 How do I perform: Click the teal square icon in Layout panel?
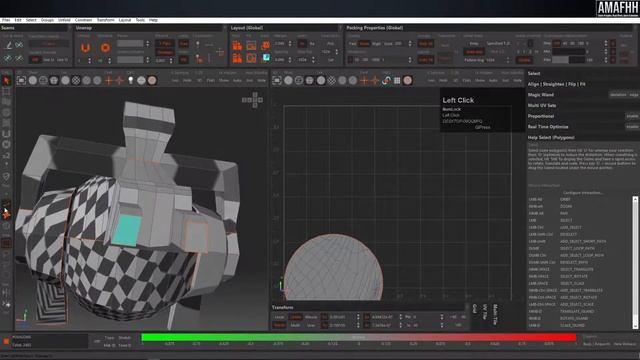pos(266,58)
